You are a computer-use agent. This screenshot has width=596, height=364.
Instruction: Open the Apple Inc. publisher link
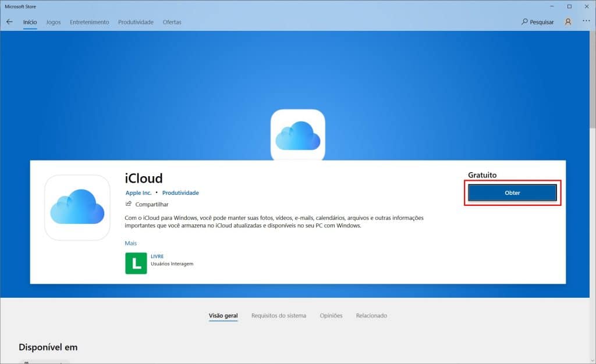click(139, 193)
